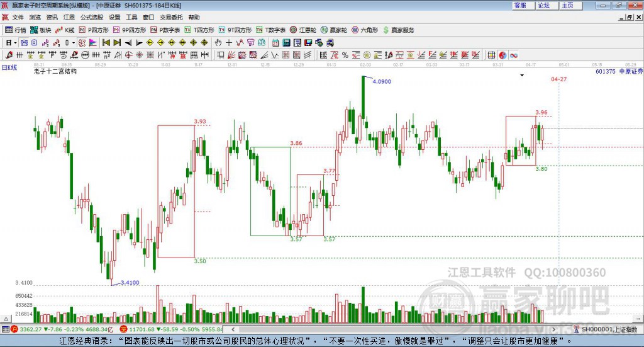Click the percent % drawing tool
644x347 pixels.
pyautogui.click(x=345, y=55)
